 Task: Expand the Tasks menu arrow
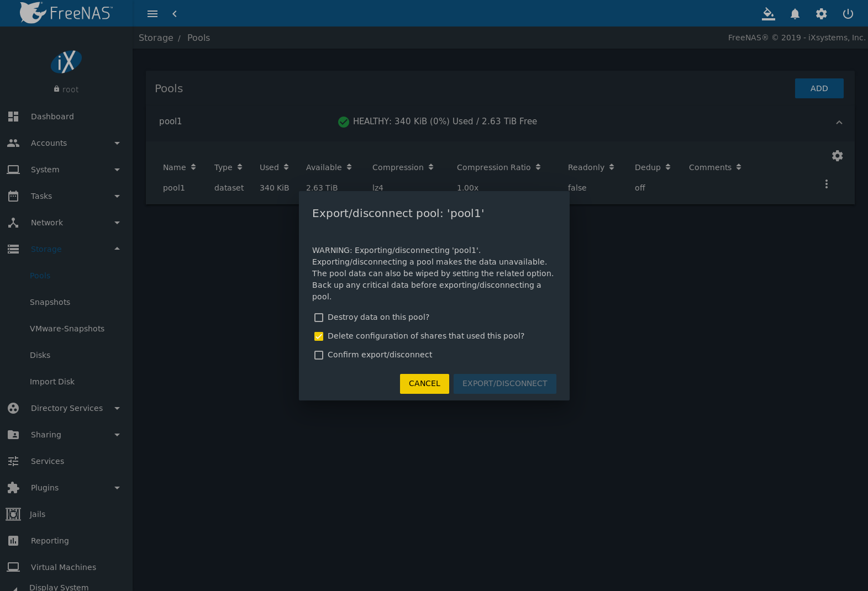coord(117,197)
